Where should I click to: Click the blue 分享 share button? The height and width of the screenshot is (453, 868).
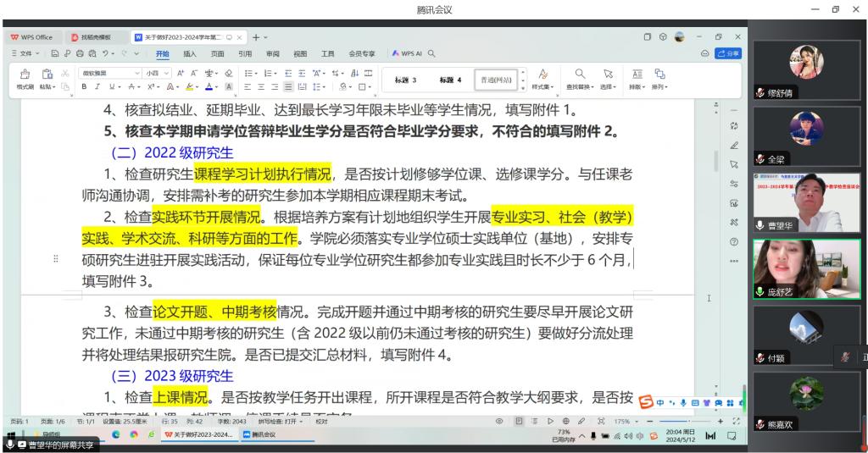point(728,53)
